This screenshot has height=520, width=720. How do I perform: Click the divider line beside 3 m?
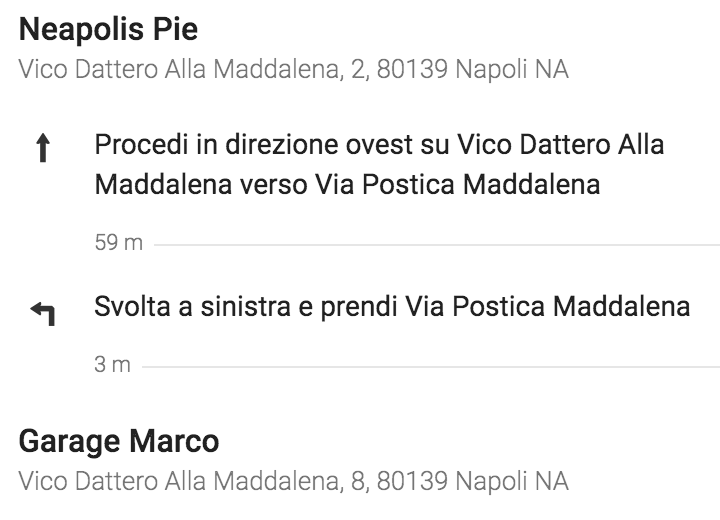click(431, 367)
